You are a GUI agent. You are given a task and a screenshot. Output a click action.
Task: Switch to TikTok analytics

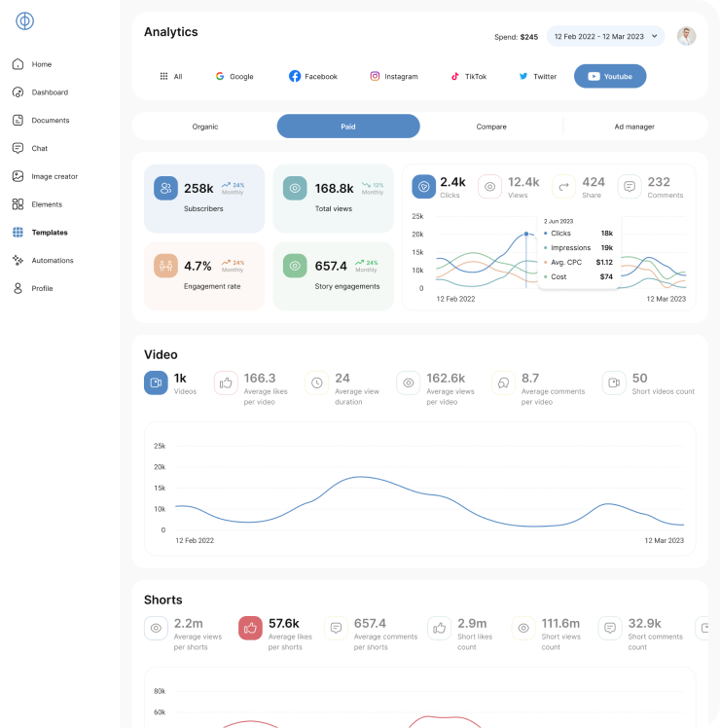tap(468, 76)
